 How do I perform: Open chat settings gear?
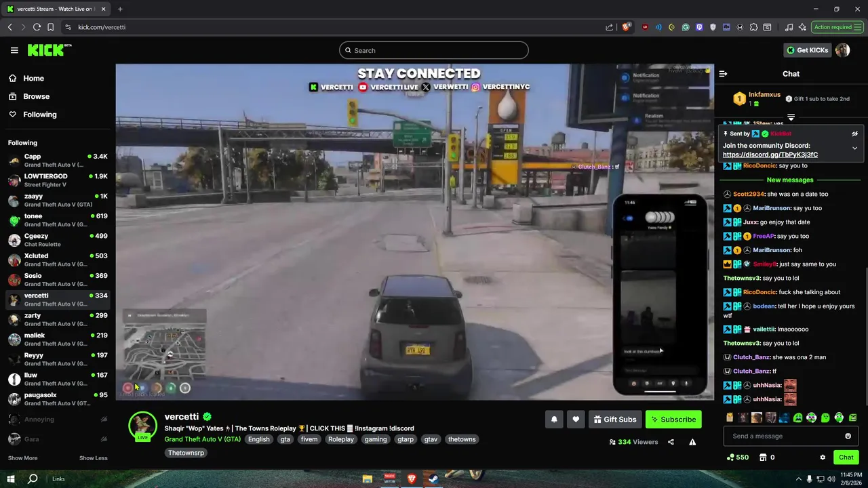(823, 457)
